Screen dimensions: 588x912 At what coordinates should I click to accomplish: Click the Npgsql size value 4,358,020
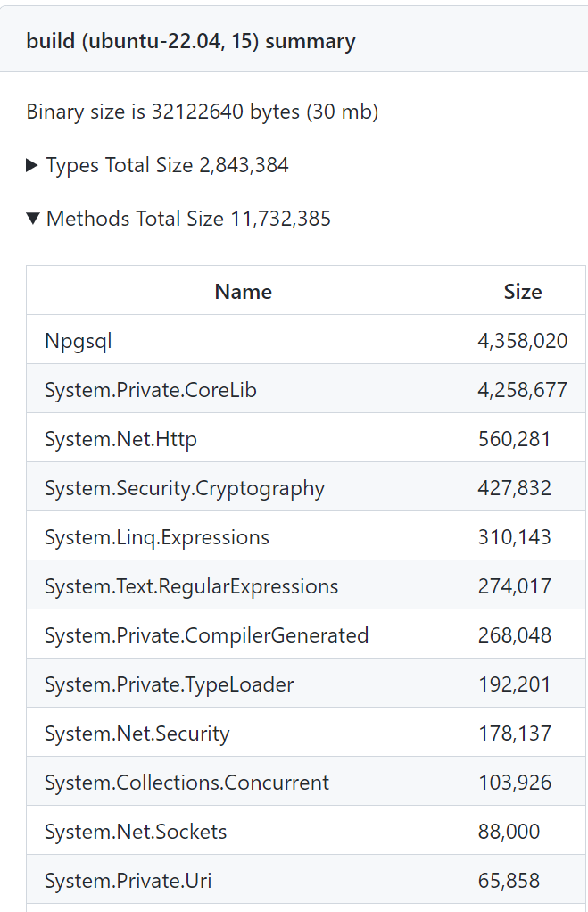(523, 340)
